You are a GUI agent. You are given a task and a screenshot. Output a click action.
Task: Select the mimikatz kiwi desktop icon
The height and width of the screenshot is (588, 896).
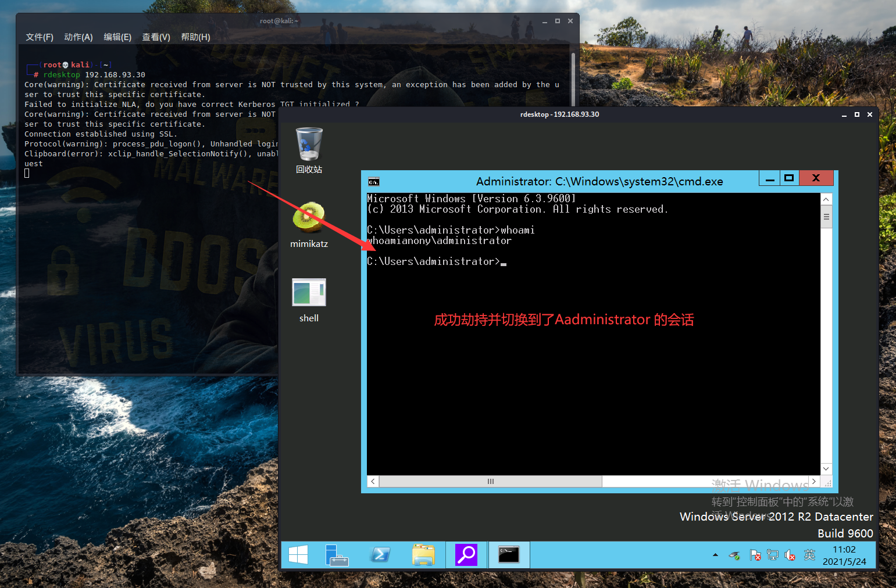coord(309,225)
